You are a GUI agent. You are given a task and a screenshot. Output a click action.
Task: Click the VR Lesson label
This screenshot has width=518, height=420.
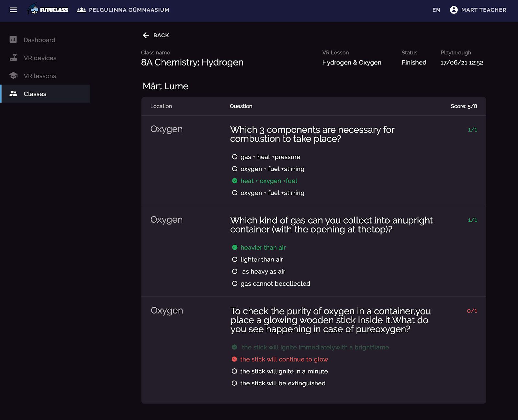(335, 52)
